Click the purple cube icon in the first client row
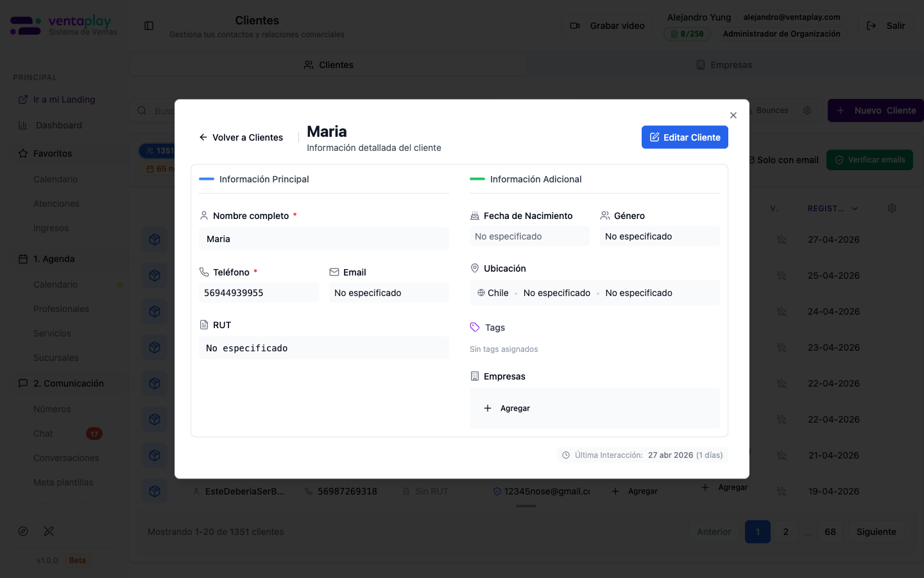The width and height of the screenshot is (924, 578). [x=155, y=240]
